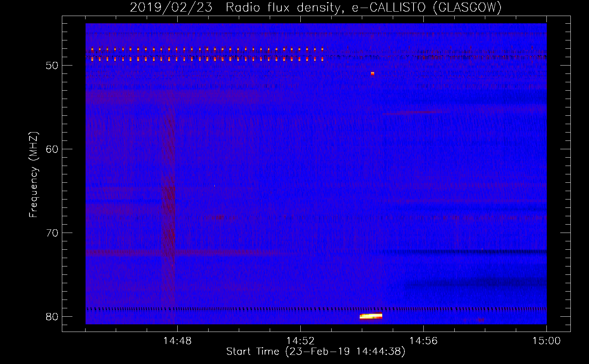Click the 15:00 time tick label
This screenshot has width=589, height=364.
point(546,341)
